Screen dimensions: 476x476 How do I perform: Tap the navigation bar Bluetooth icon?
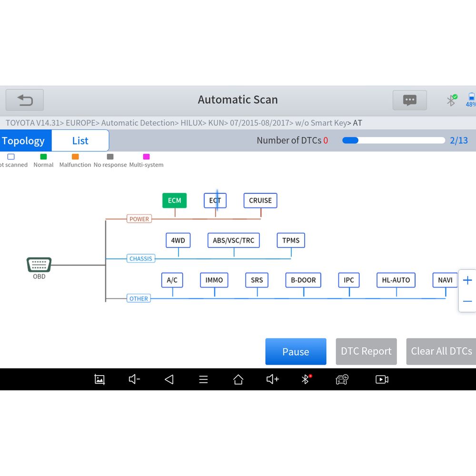click(x=306, y=379)
